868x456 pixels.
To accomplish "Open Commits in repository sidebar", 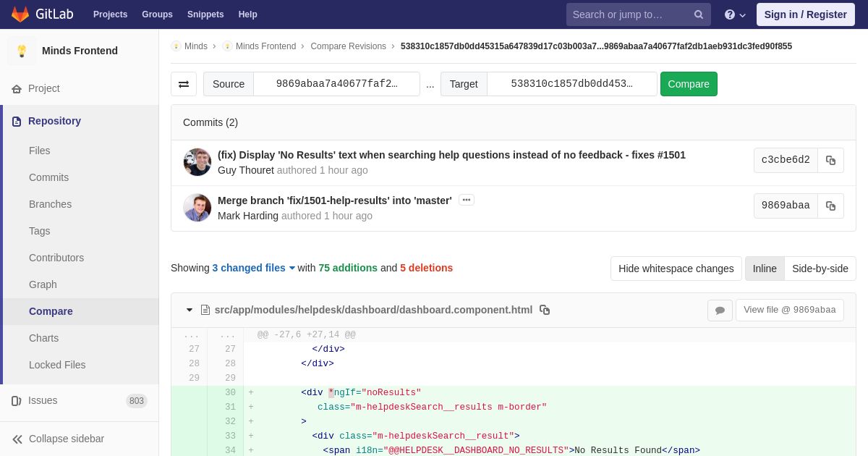I will click(x=48, y=177).
